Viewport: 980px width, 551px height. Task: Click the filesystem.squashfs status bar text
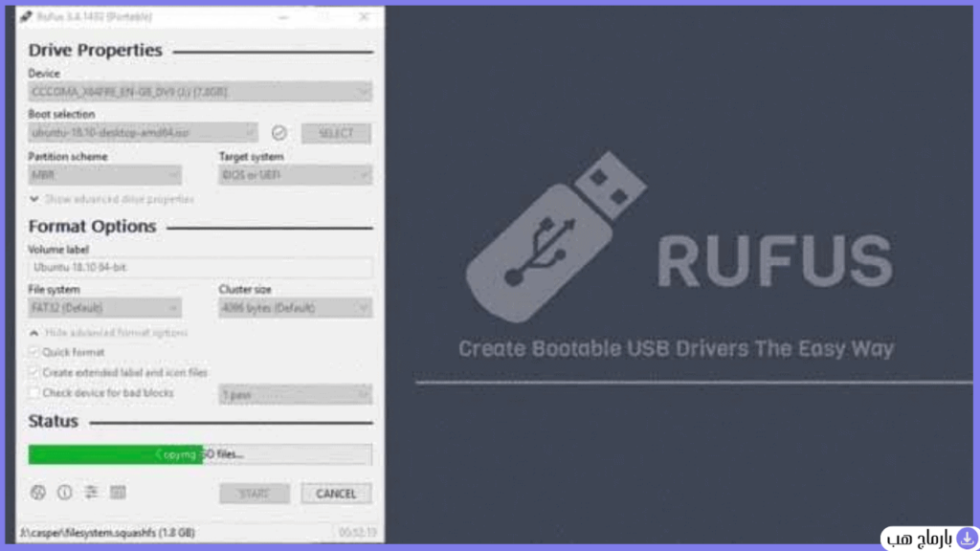pyautogui.click(x=107, y=533)
